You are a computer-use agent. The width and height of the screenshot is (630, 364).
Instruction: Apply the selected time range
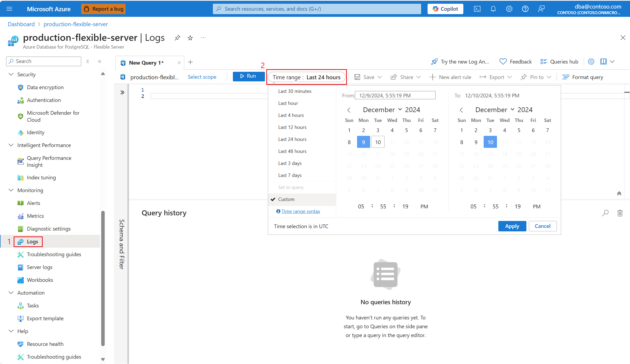512,226
